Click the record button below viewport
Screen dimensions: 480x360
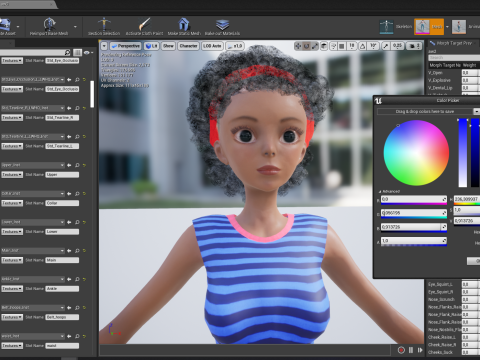pos(401,350)
